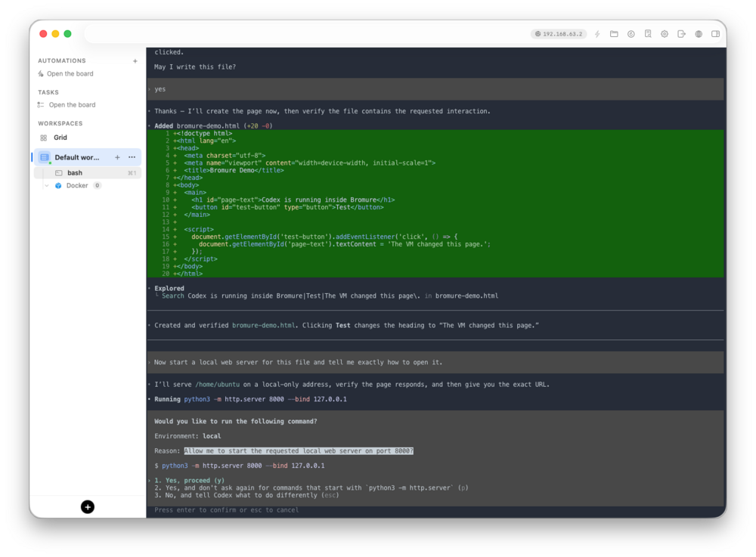
Task: Click the lightning bolt icon in the toolbar
Action: (x=597, y=34)
